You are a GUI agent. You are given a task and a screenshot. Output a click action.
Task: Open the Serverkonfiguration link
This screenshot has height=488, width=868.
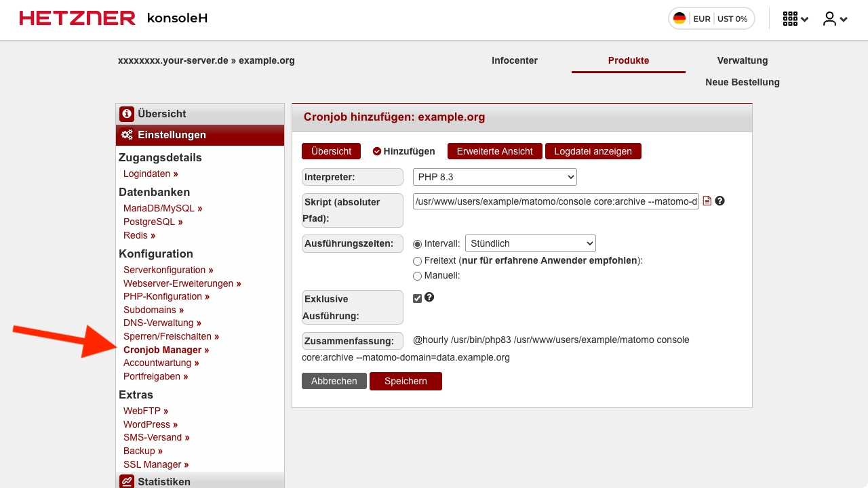tap(168, 270)
